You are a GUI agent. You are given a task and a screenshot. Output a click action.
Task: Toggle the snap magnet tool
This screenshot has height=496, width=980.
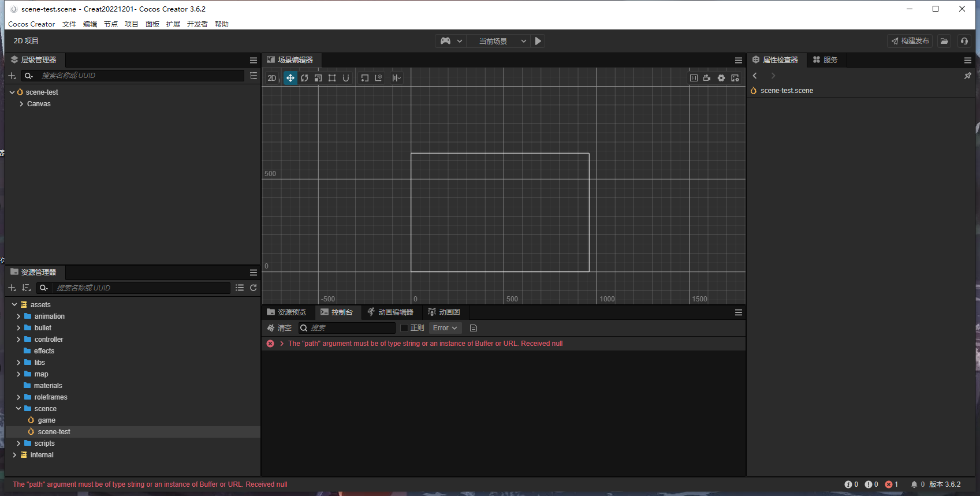(x=346, y=78)
